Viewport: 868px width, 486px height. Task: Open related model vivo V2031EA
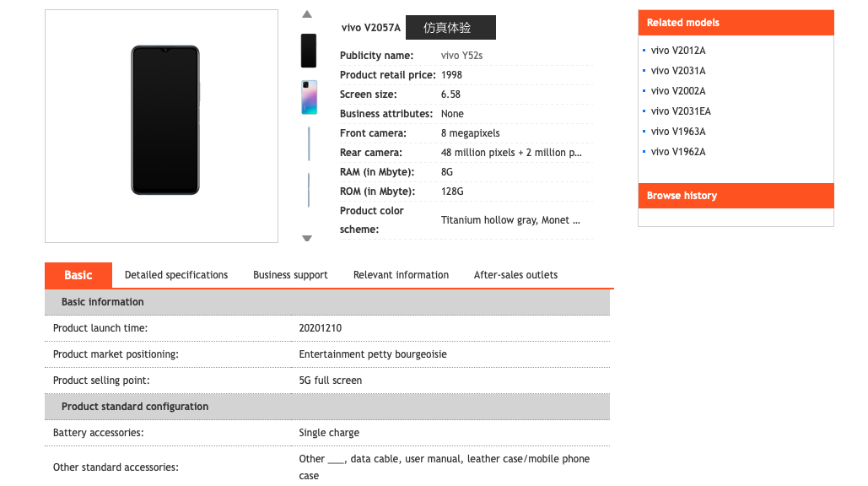click(681, 111)
